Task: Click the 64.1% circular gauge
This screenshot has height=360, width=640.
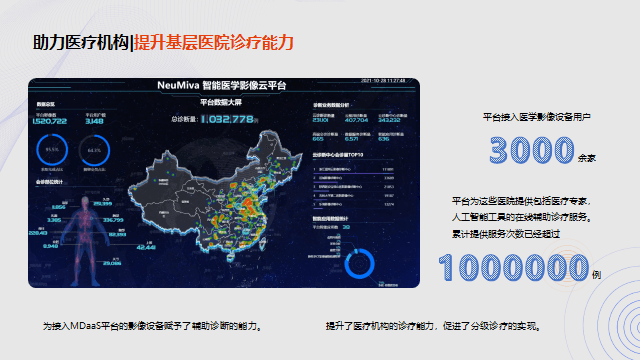Action: pos(94,150)
